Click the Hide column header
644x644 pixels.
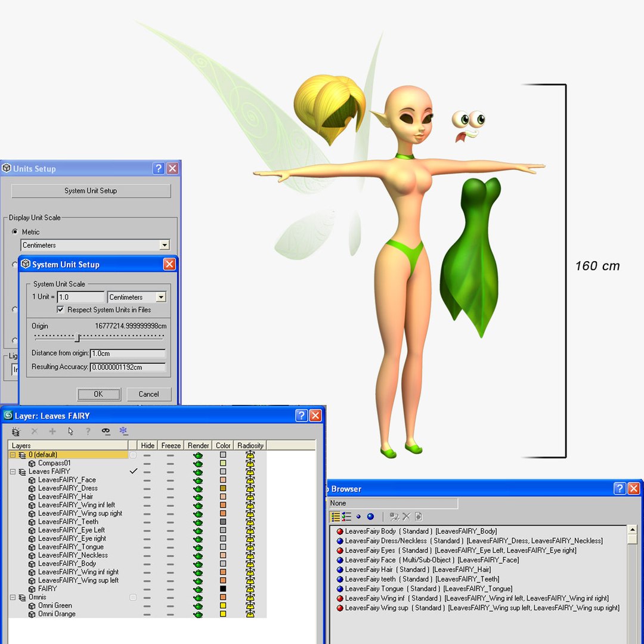tap(147, 445)
